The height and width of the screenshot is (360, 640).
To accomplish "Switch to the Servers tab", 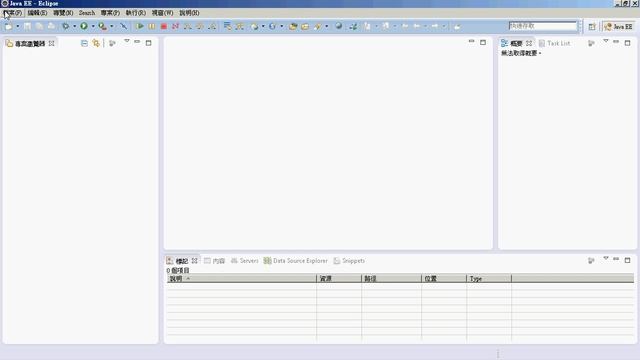I will coord(244,260).
